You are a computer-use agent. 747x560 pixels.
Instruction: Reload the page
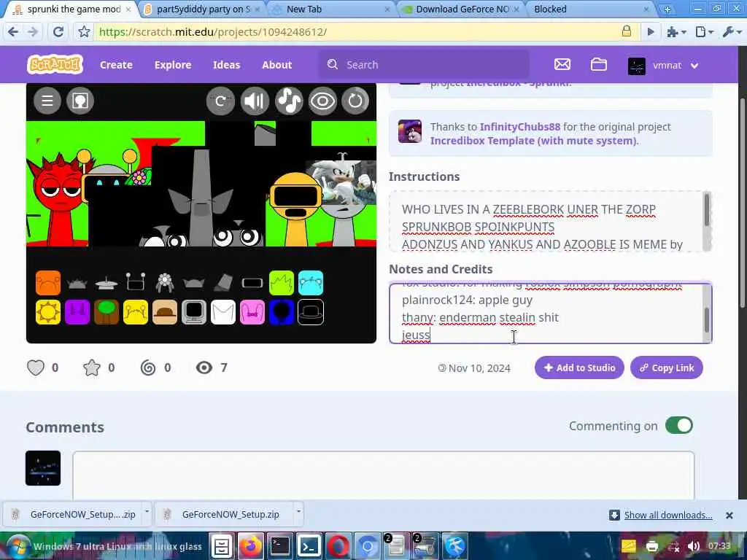tap(58, 32)
